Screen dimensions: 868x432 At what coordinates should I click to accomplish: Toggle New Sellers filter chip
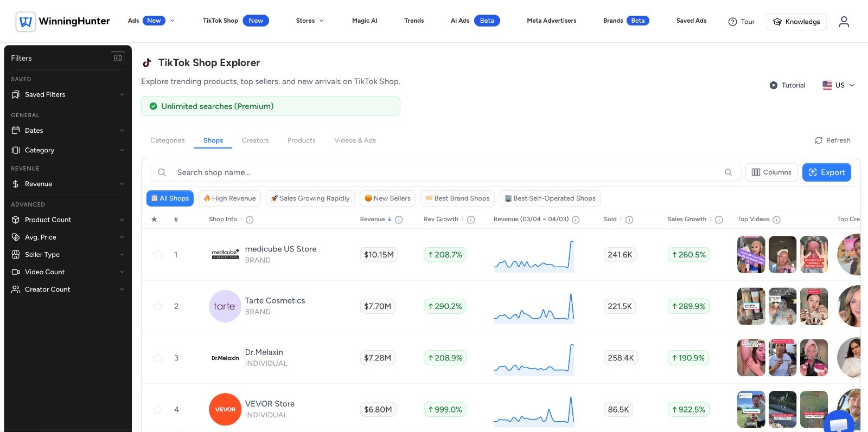click(x=387, y=198)
